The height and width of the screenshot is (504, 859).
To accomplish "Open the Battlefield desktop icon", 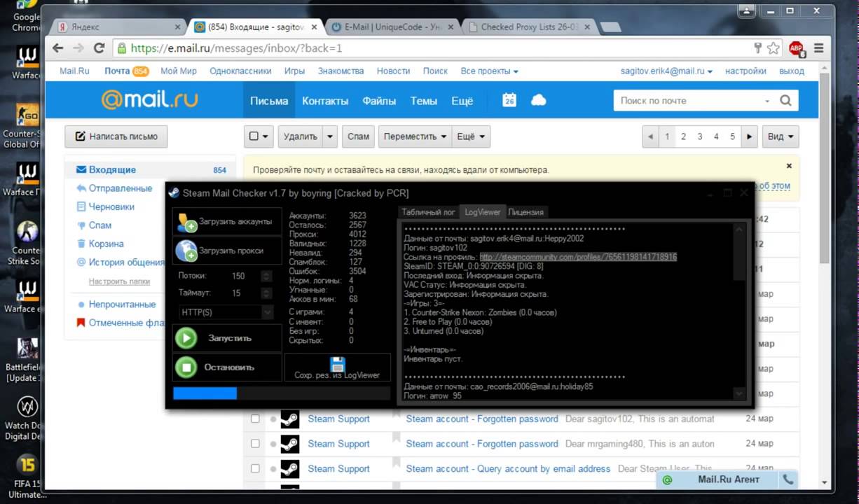I will (27, 360).
